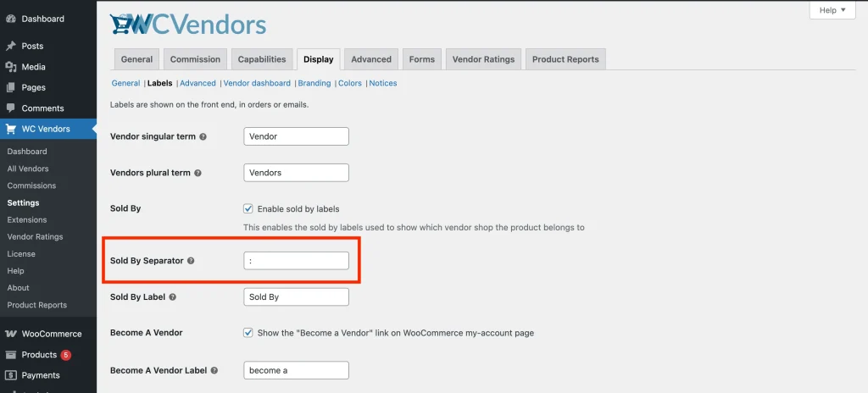This screenshot has height=393, width=868.
Task: Click the Dashboard gauge icon in sidebar
Action: [10, 19]
